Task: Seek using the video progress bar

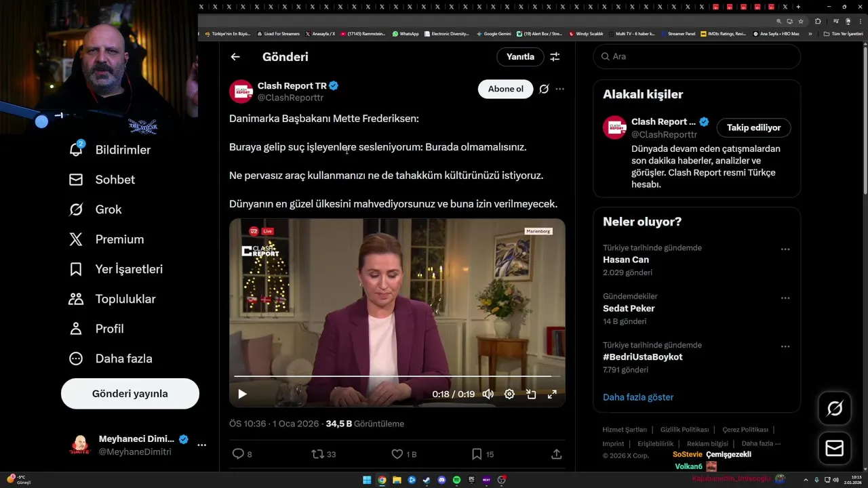Action: (x=397, y=375)
